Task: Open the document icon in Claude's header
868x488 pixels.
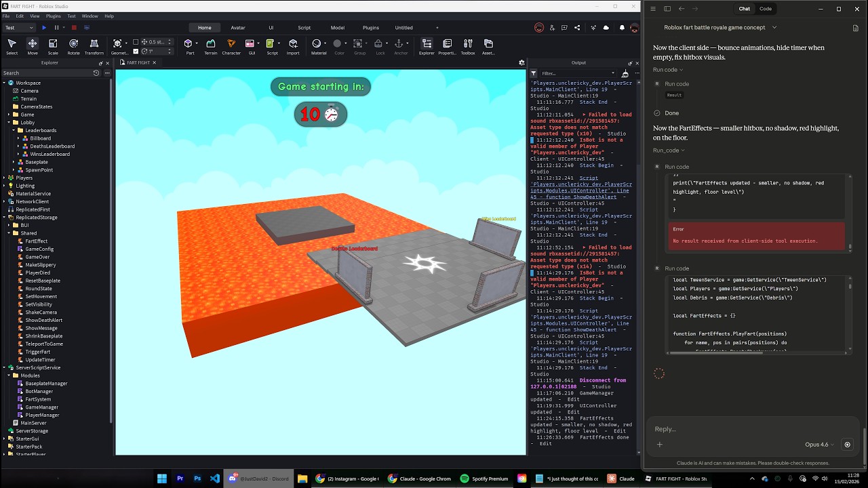Action: 856,28
